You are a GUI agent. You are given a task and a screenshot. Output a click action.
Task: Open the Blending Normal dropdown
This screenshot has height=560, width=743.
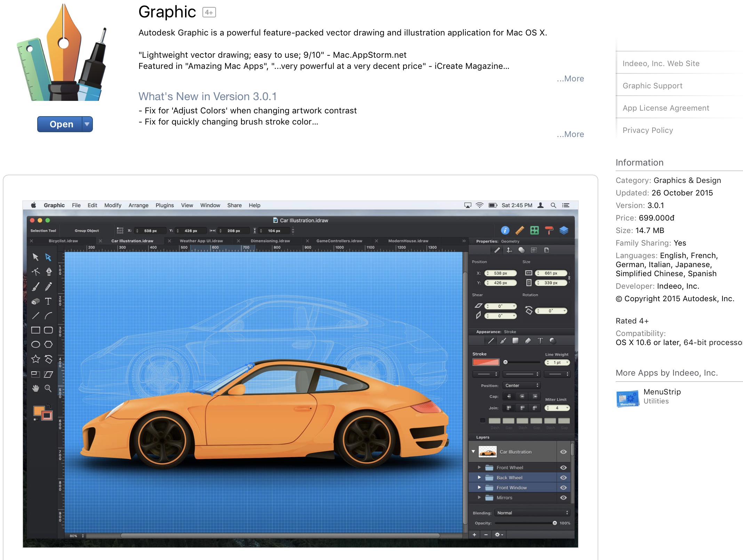(x=532, y=513)
